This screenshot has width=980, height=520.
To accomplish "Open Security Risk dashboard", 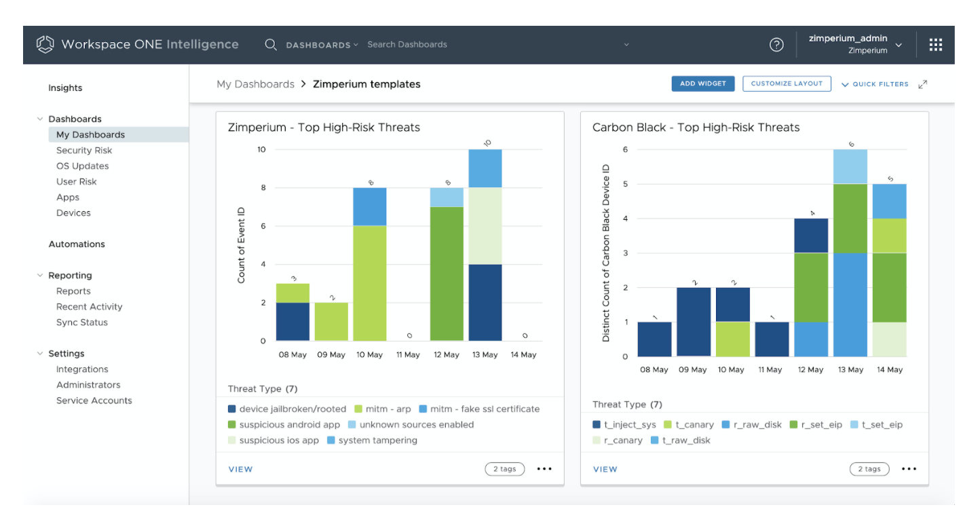I will pos(84,151).
